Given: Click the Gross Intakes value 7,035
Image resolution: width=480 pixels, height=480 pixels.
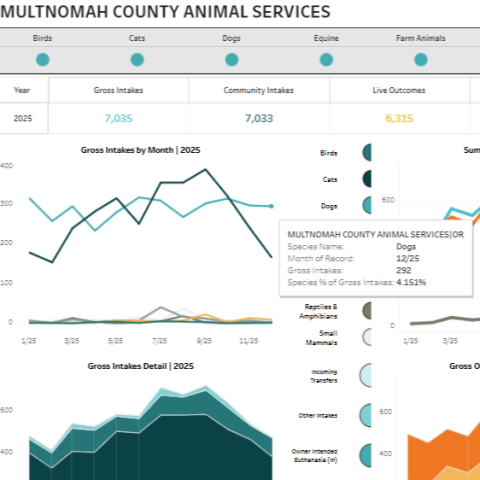Looking at the screenshot, I should point(119,118).
